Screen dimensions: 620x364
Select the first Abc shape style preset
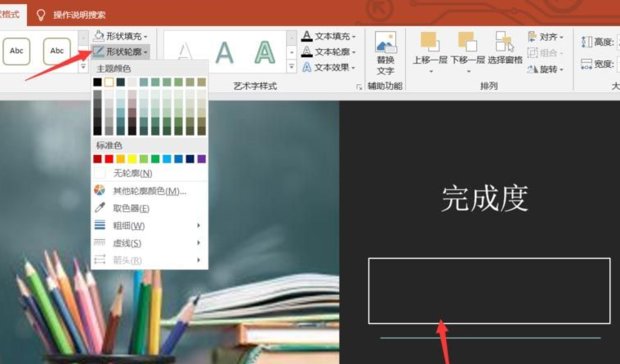tap(17, 51)
